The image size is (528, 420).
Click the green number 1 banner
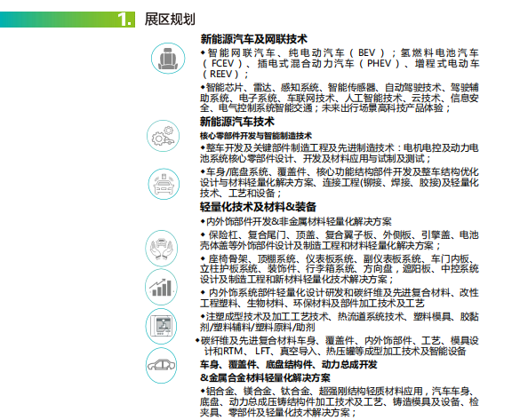pos(68,20)
